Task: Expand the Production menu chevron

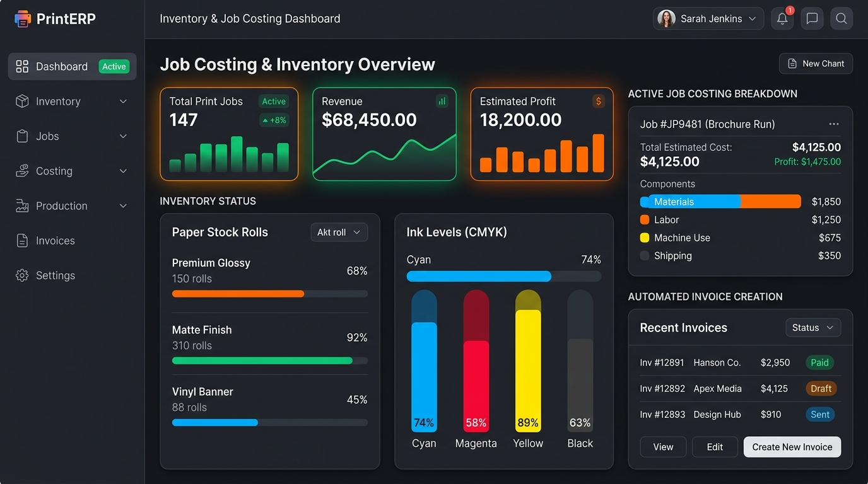Action: [x=124, y=206]
